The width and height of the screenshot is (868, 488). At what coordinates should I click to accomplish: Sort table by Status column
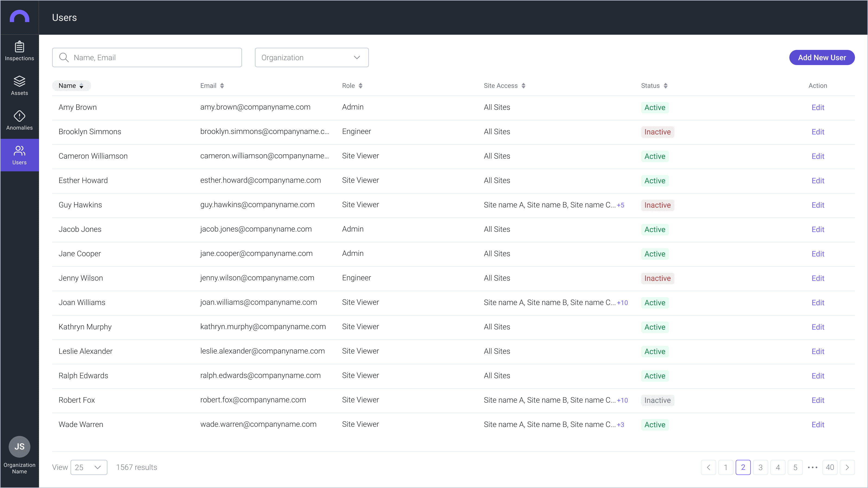tap(654, 86)
